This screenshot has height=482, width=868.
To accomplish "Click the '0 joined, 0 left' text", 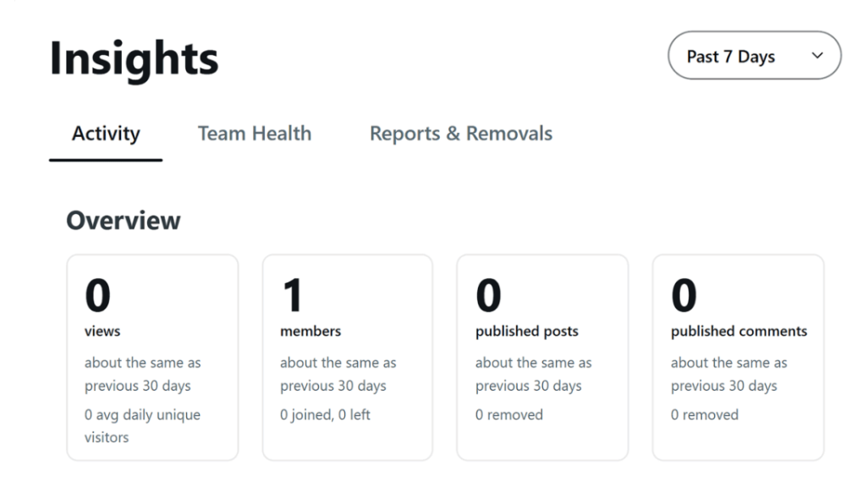I will tap(325, 415).
